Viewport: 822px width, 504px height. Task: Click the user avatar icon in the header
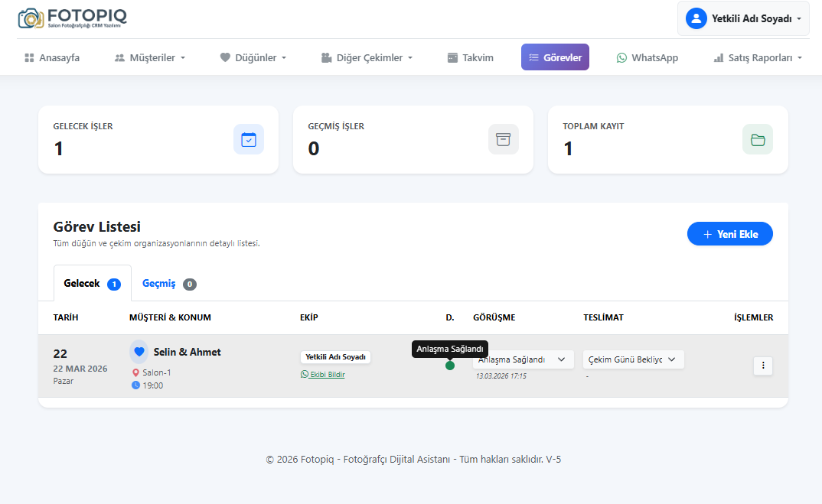point(696,18)
